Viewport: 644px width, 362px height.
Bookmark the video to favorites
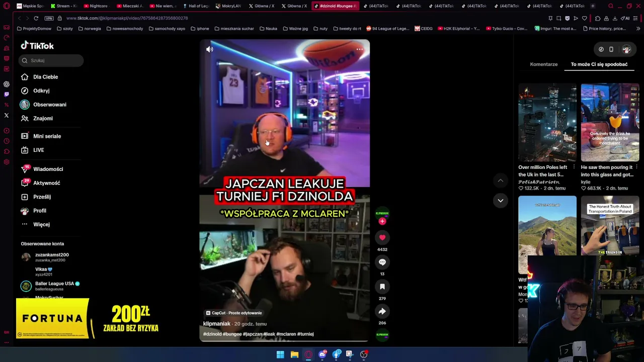382,287
